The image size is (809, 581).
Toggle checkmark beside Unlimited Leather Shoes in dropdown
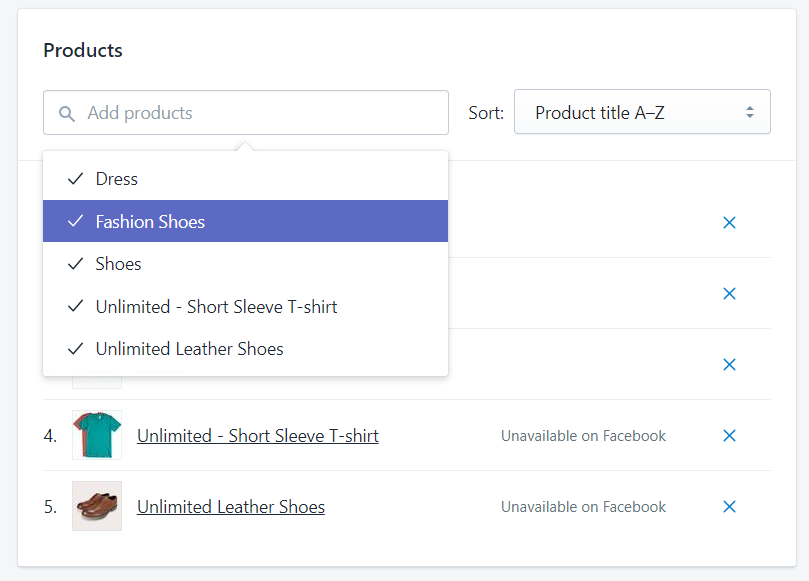tap(75, 349)
